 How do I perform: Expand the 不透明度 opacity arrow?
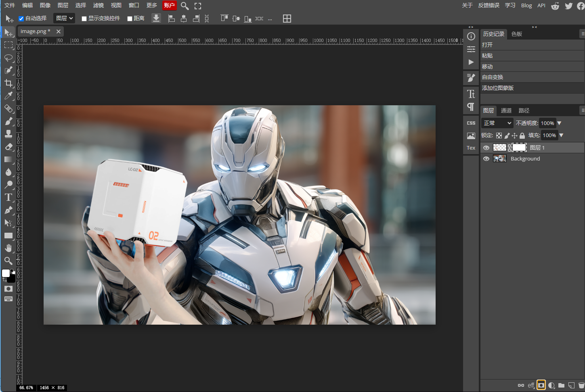pos(559,123)
